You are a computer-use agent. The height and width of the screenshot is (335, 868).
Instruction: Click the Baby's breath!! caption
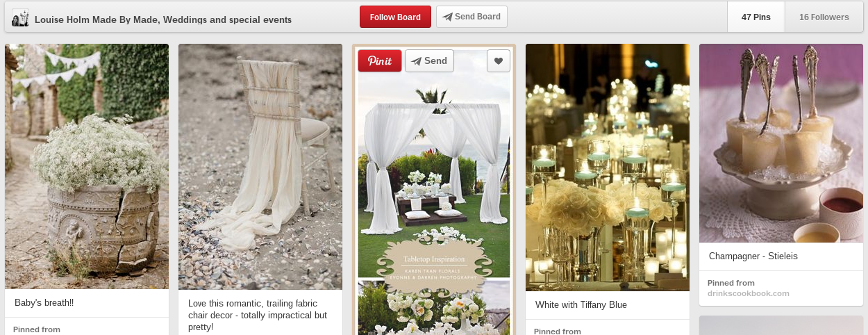44,303
